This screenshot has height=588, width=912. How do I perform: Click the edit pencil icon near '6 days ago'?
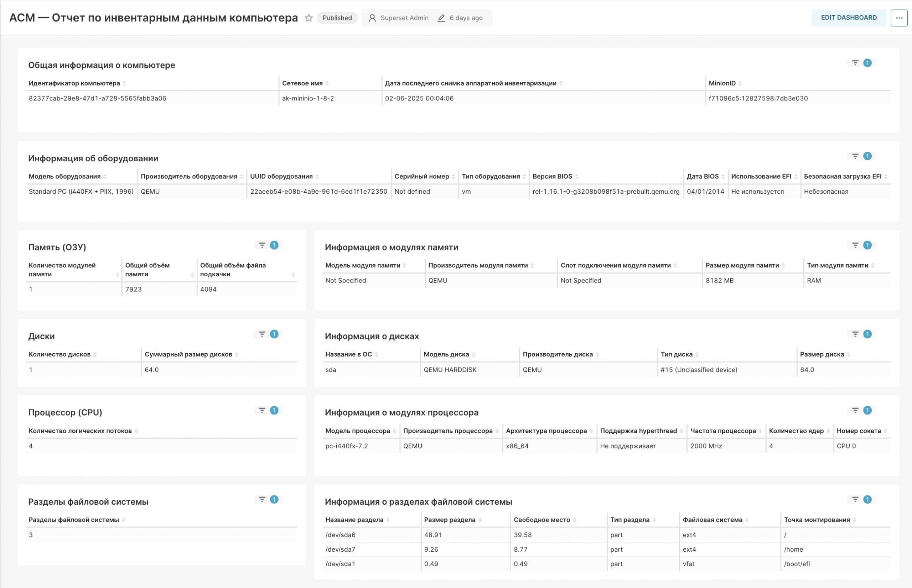click(x=441, y=18)
